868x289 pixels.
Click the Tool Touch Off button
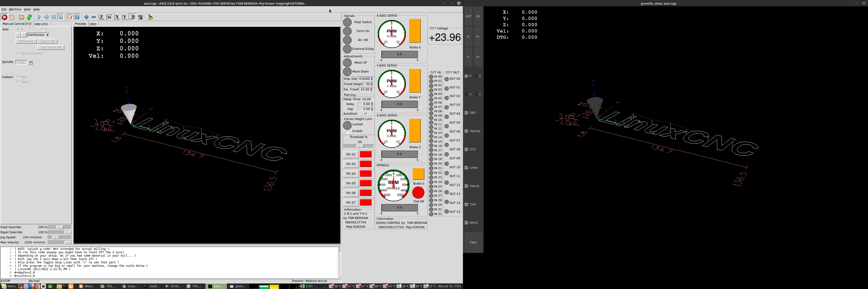[x=51, y=47]
